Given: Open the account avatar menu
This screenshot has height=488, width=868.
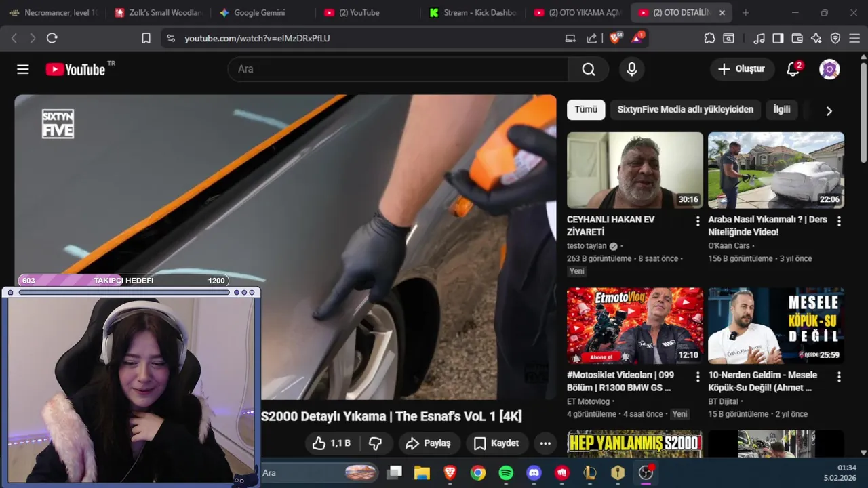Looking at the screenshot, I should coord(829,69).
